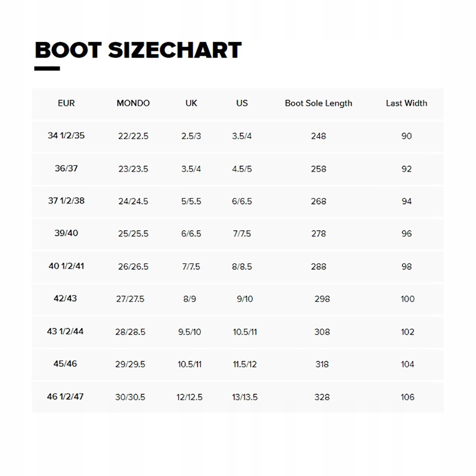Select the MONDO 29/29.5 cell
Image resolution: width=476 pixels, height=476 pixels.
click(130, 364)
